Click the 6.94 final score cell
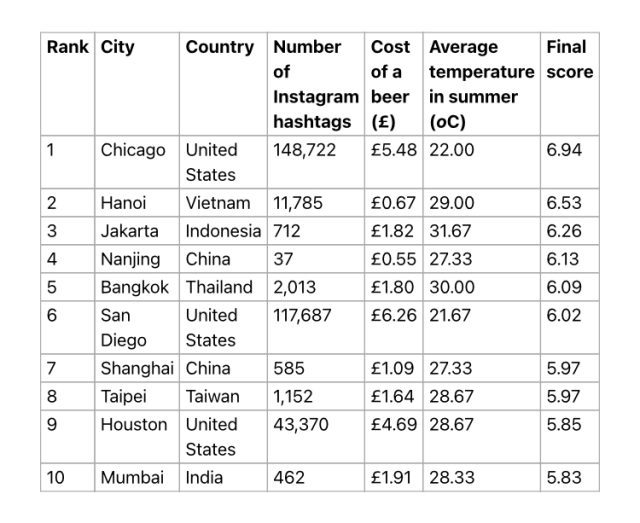The width and height of the screenshot is (640, 523). [x=564, y=150]
